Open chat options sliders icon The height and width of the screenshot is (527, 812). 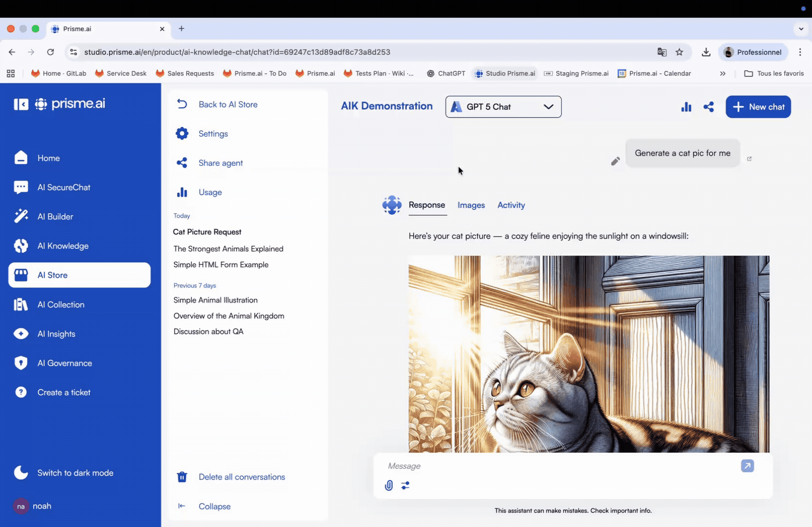coord(406,486)
